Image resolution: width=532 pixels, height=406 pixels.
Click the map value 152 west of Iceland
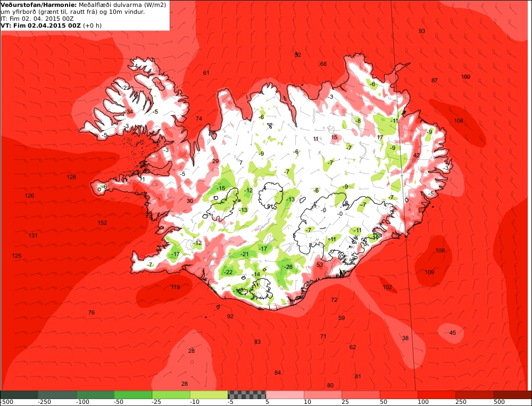coord(102,223)
